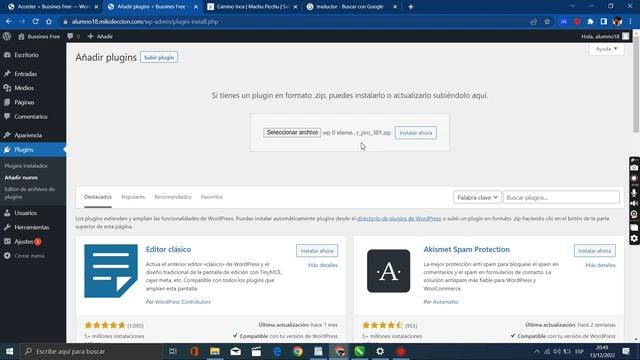Viewport: 640px width, 360px height.
Task: Switch to traductor Google search tab
Action: tap(351, 7)
